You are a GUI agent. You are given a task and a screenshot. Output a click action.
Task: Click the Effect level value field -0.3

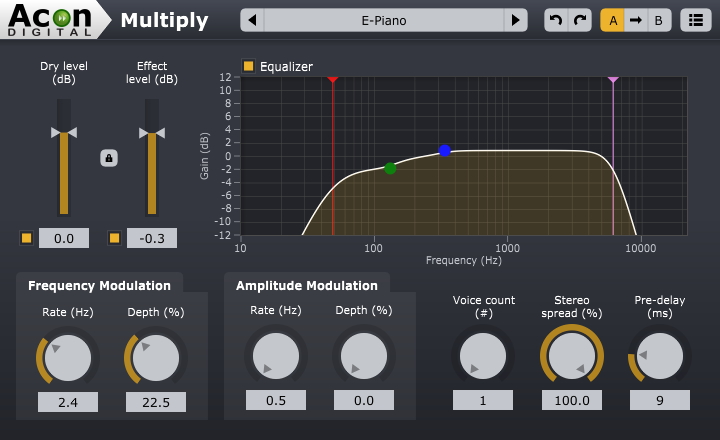152,238
